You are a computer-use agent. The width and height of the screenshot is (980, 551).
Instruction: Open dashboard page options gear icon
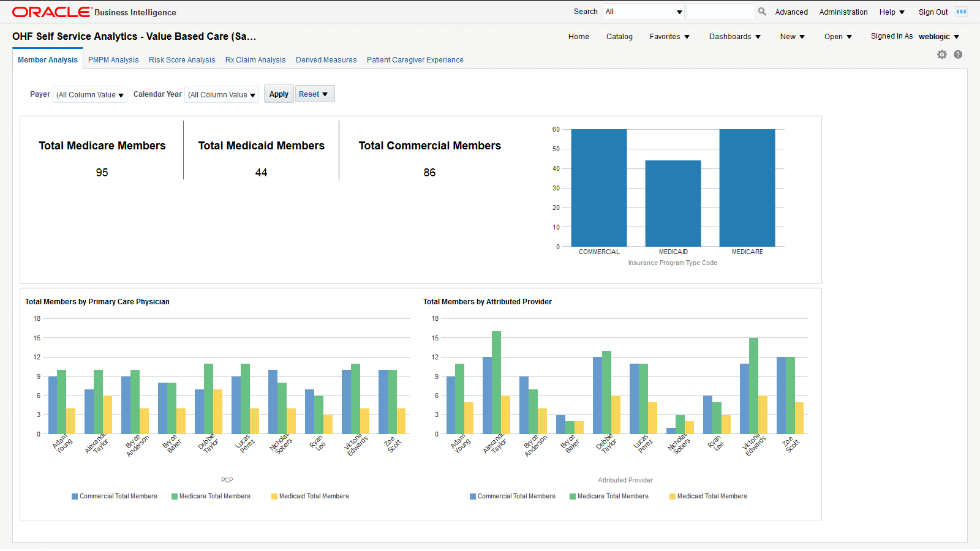tap(941, 54)
